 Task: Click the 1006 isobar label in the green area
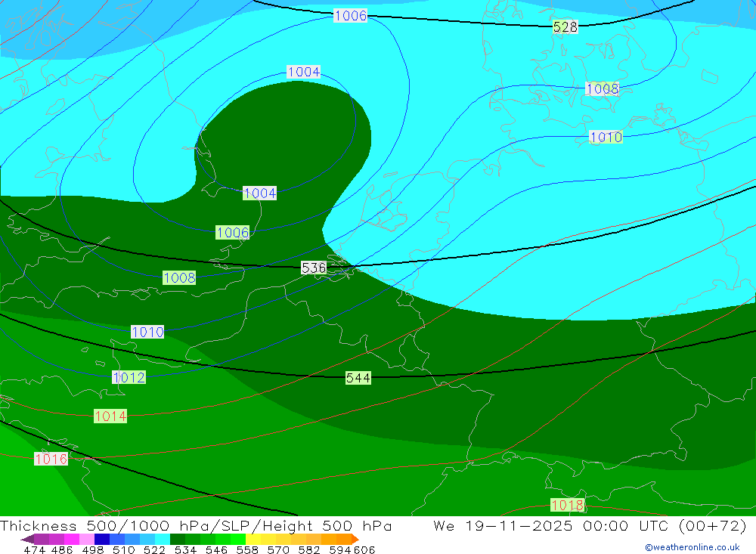233,232
